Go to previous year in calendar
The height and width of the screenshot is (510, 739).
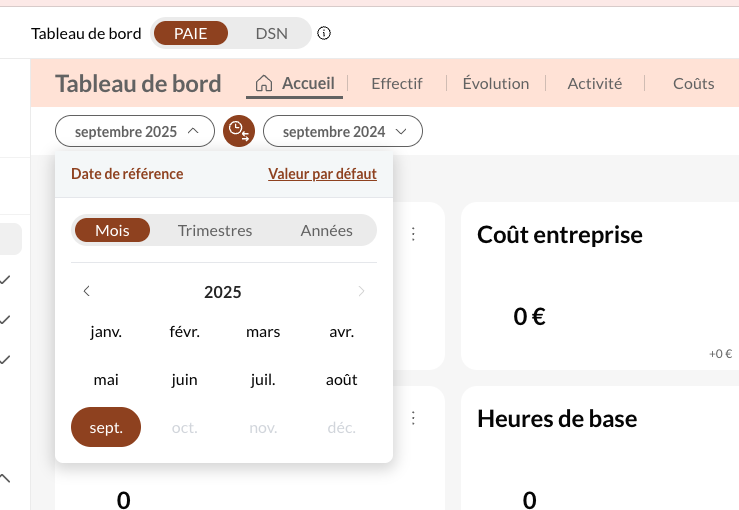pos(87,291)
